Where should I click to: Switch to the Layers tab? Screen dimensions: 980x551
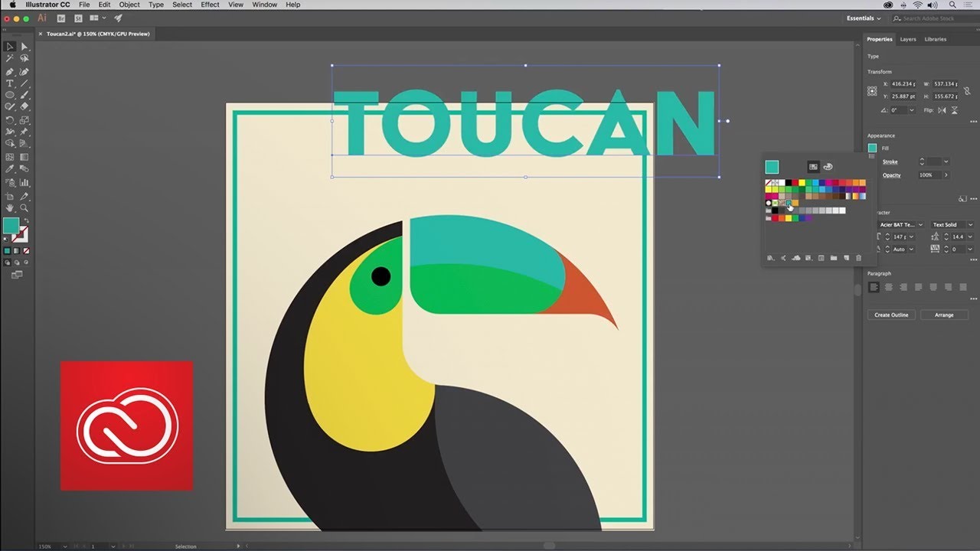pyautogui.click(x=908, y=39)
